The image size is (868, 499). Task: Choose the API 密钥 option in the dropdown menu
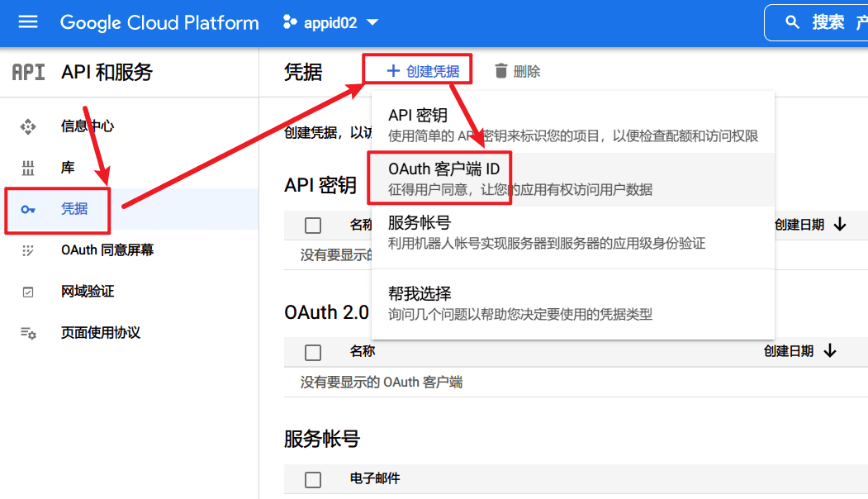point(573,125)
